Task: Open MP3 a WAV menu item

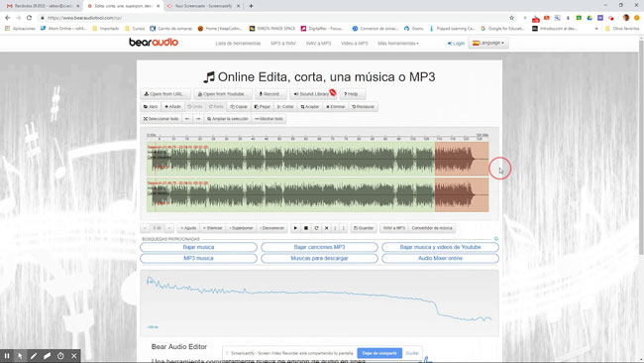Action: (283, 44)
